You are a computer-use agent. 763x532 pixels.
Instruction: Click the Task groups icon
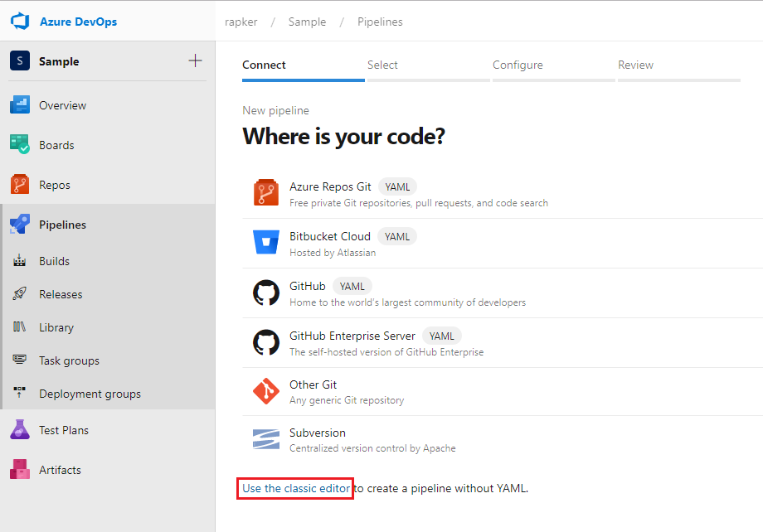tap(19, 360)
